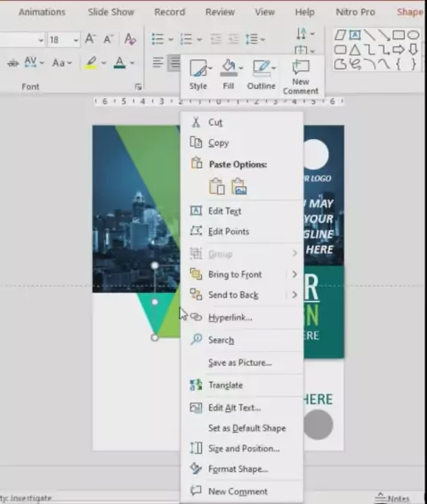Click the Clear All Formatting icon
Image resolution: width=427 pixels, height=504 pixels.
tap(130, 39)
